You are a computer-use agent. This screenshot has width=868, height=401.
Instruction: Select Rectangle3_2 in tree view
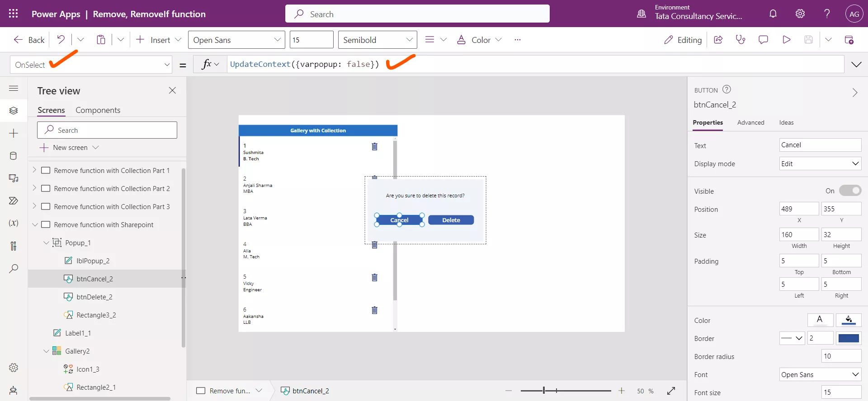pyautogui.click(x=96, y=315)
